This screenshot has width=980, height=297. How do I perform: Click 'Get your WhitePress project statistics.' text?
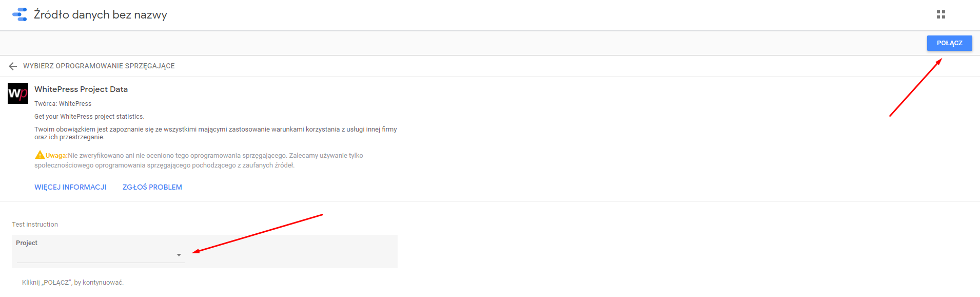pos(89,117)
